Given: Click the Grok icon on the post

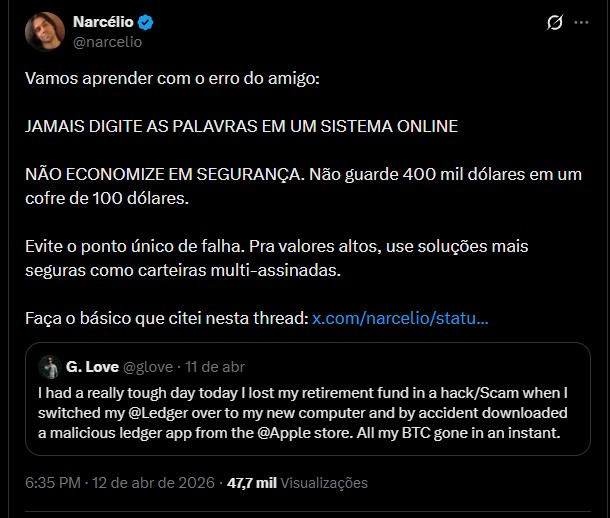Looking at the screenshot, I should click(x=554, y=23).
